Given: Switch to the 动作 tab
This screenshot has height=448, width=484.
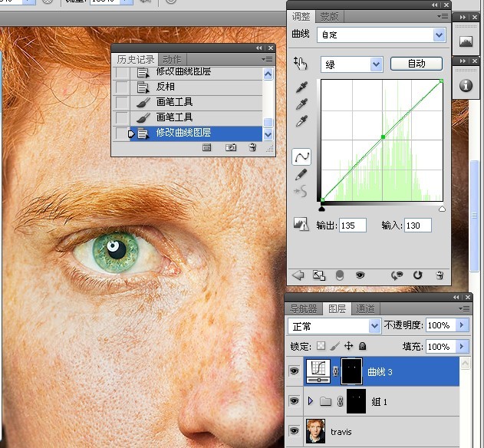Looking at the screenshot, I should 172,59.
